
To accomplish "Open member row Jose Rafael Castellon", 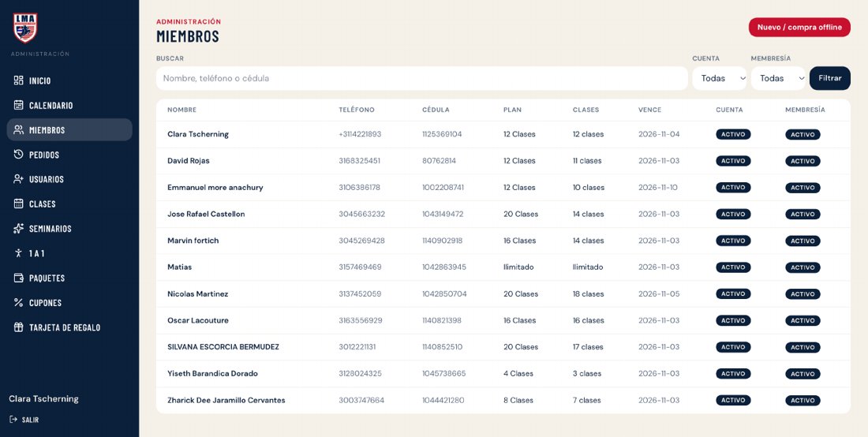I will click(503, 214).
